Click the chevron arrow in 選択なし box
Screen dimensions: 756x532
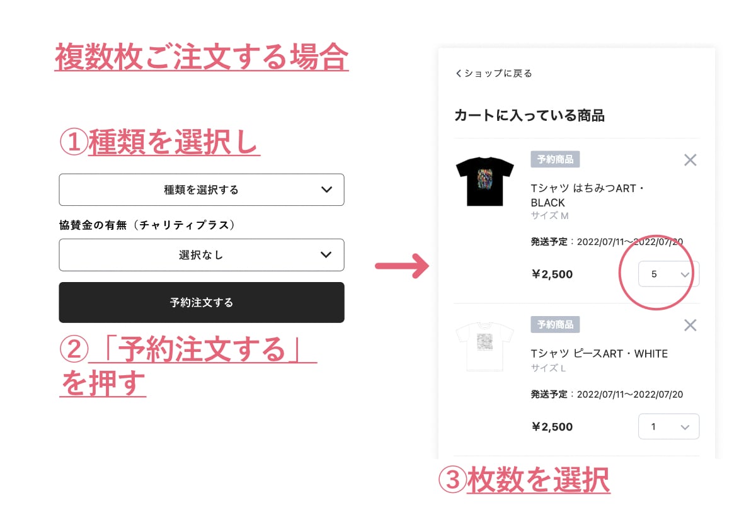(326, 255)
